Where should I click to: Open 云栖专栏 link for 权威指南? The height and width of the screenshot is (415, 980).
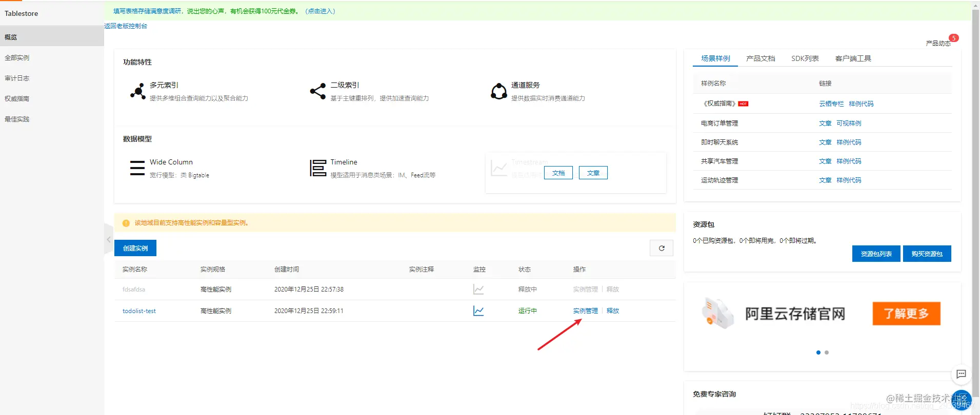point(831,103)
